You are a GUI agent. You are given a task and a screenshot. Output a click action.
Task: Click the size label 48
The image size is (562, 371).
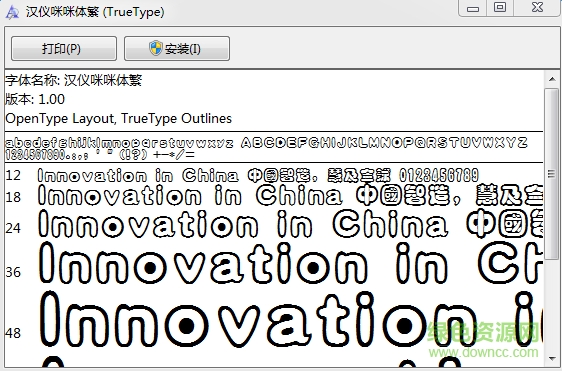coord(13,333)
